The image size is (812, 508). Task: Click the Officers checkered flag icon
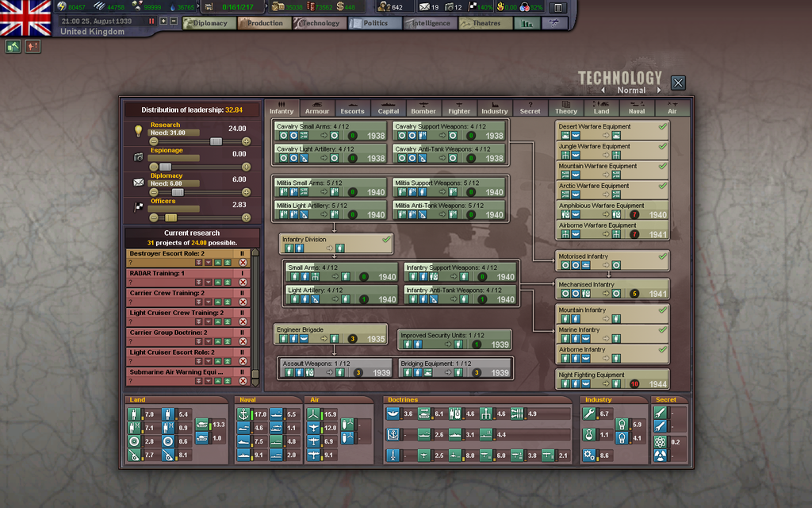coord(138,207)
